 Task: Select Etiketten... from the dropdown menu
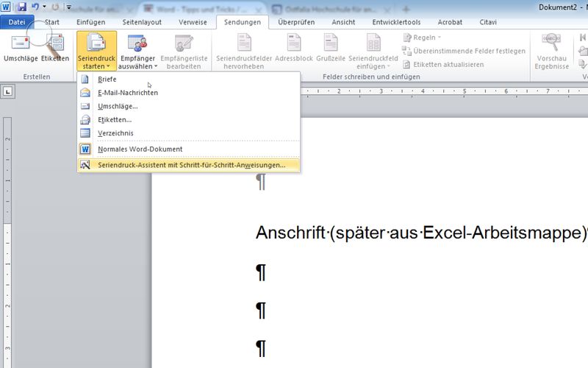pyautogui.click(x=115, y=120)
